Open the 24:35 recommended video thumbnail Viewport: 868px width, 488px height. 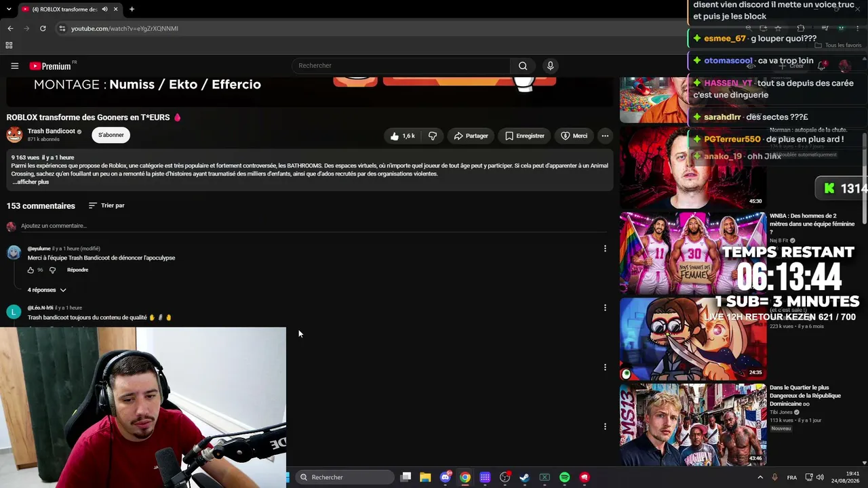tap(693, 339)
